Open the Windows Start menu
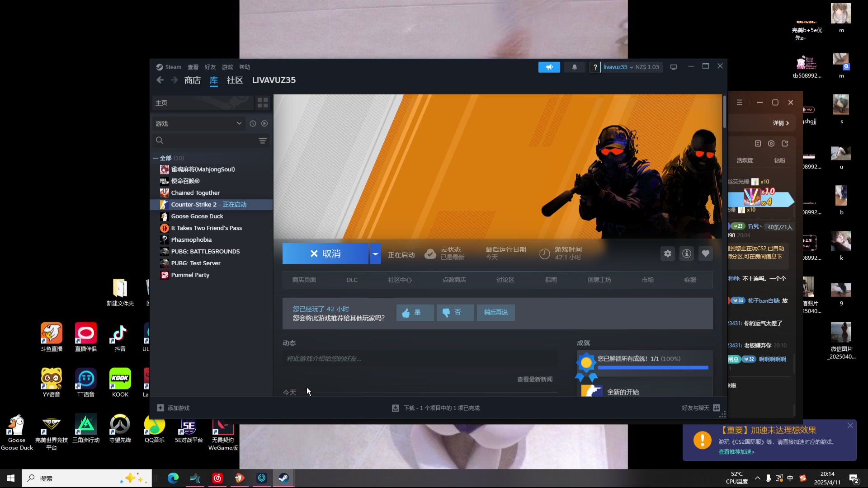 (11, 478)
